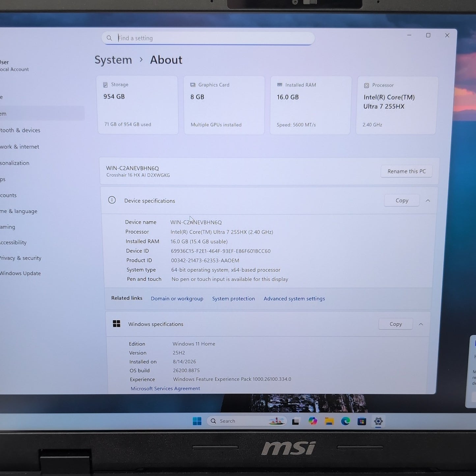Open System protection link
476x476 pixels.
234,299
